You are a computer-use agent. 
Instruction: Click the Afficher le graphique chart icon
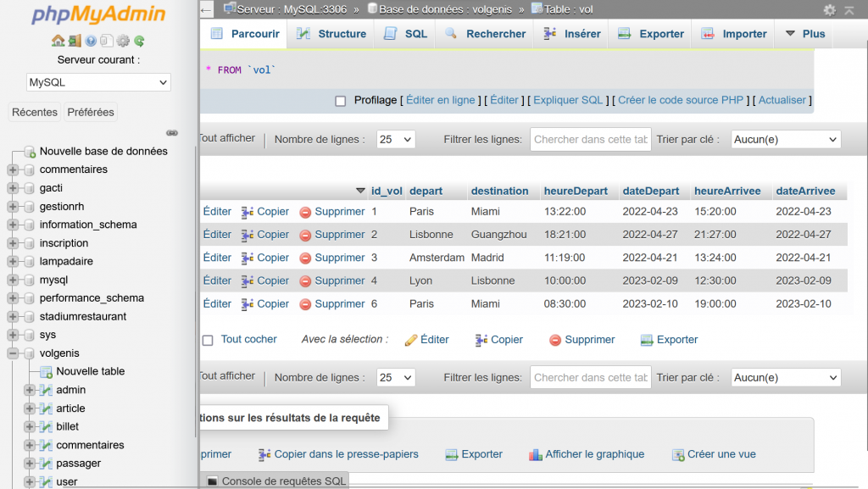pos(535,455)
